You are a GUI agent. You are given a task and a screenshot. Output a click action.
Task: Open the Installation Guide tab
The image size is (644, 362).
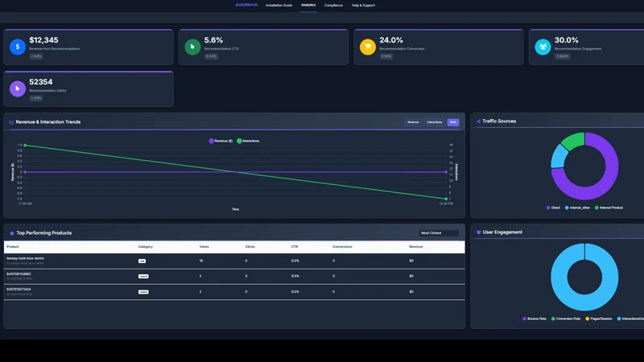click(279, 6)
